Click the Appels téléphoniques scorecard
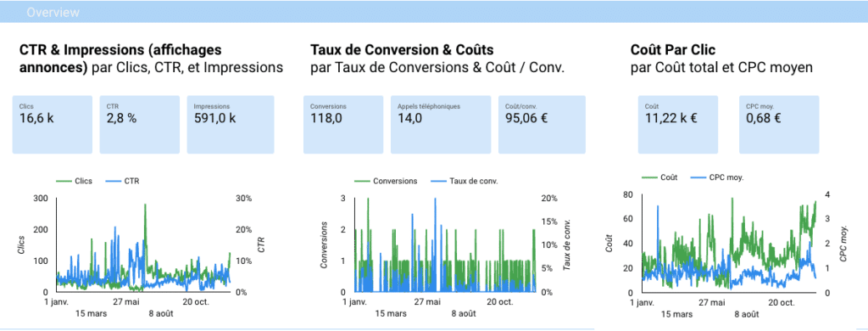The image size is (868, 331). pyautogui.click(x=441, y=125)
